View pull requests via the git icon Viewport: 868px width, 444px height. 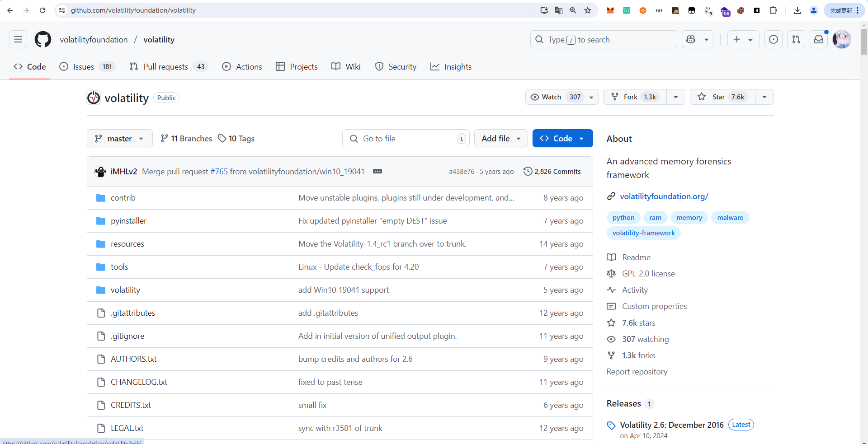tap(796, 39)
